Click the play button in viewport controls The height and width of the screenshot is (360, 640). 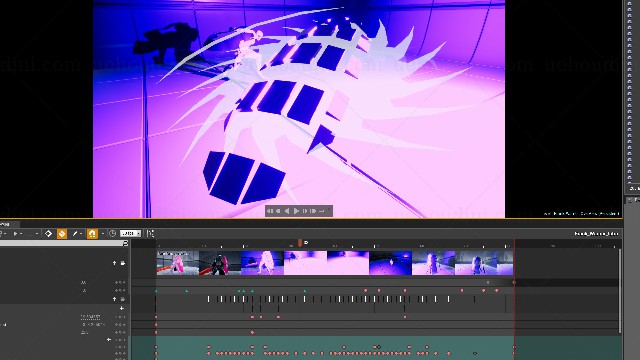[296, 211]
